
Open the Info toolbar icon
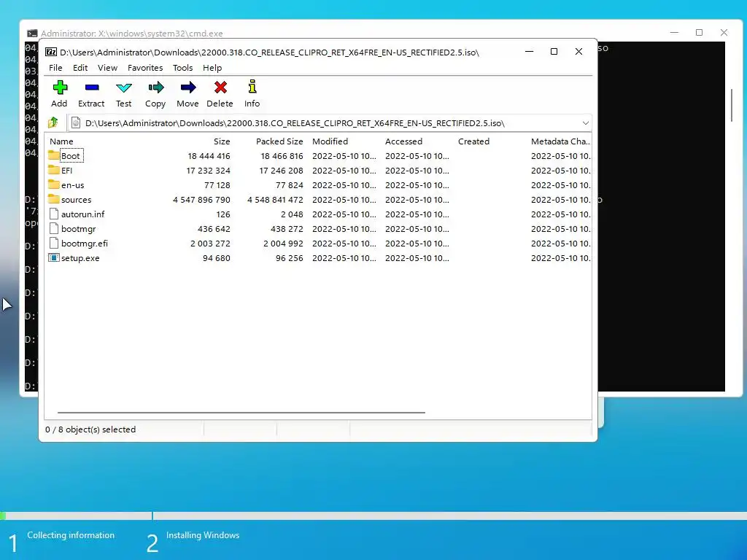click(252, 87)
